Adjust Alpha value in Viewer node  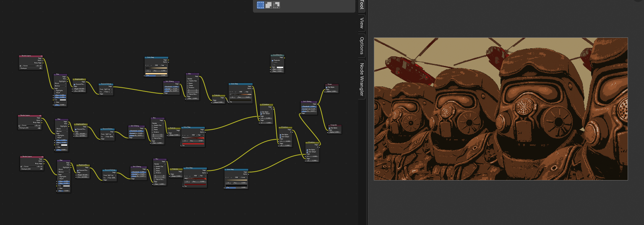[x=331, y=92]
